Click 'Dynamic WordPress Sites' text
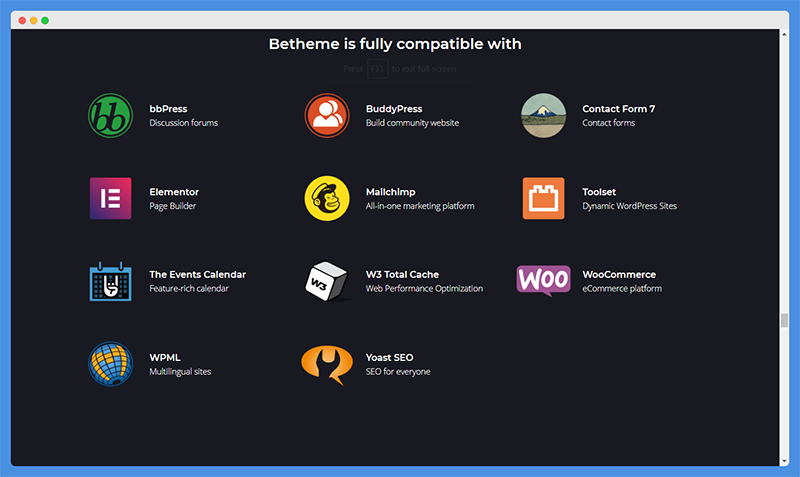Screen dimensions: 800x477 click(630, 206)
